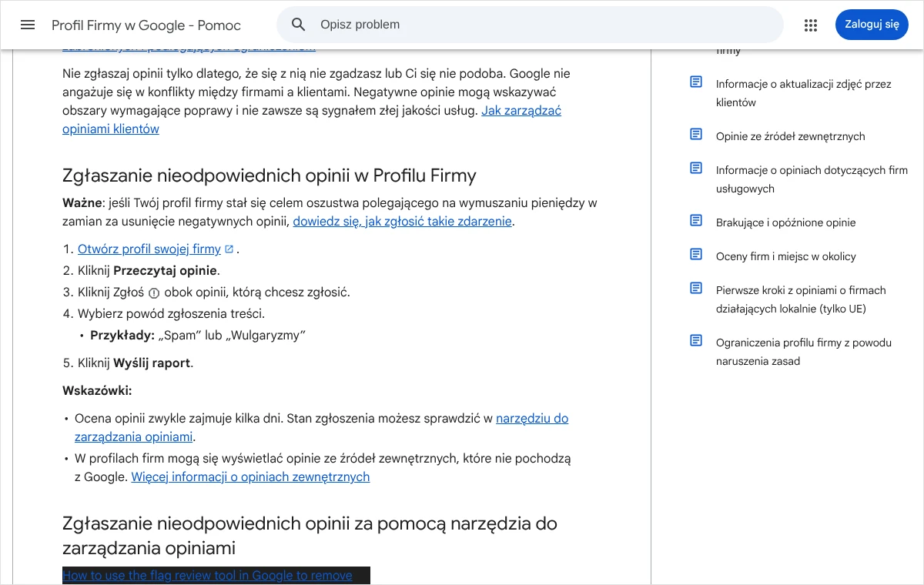The height and width of the screenshot is (585, 924).
Task: Click heading Zgłaszanie nieodpowiednich opinii za pomocą narzędzia
Action: point(310,536)
